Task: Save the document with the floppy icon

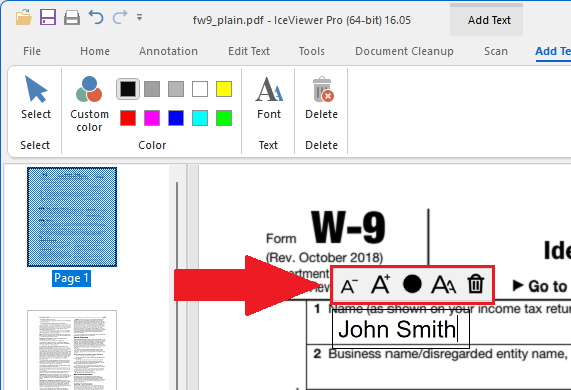Action: tap(48, 17)
